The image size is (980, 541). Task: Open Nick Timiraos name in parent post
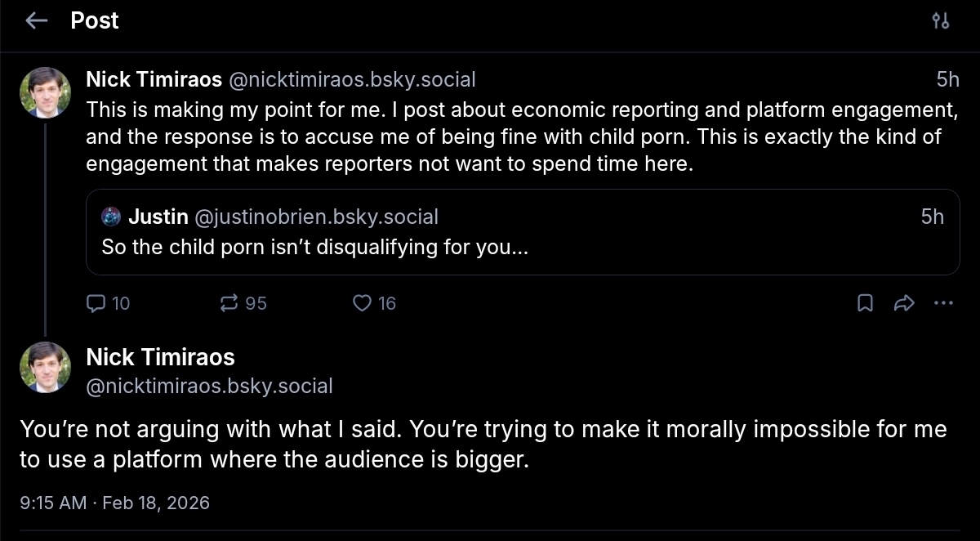click(154, 79)
